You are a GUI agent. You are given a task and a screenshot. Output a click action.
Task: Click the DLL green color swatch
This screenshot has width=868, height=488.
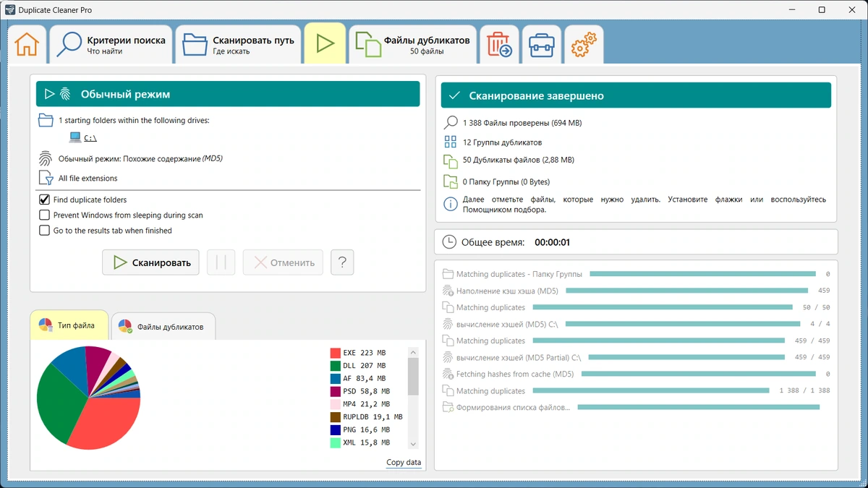[336, 366]
